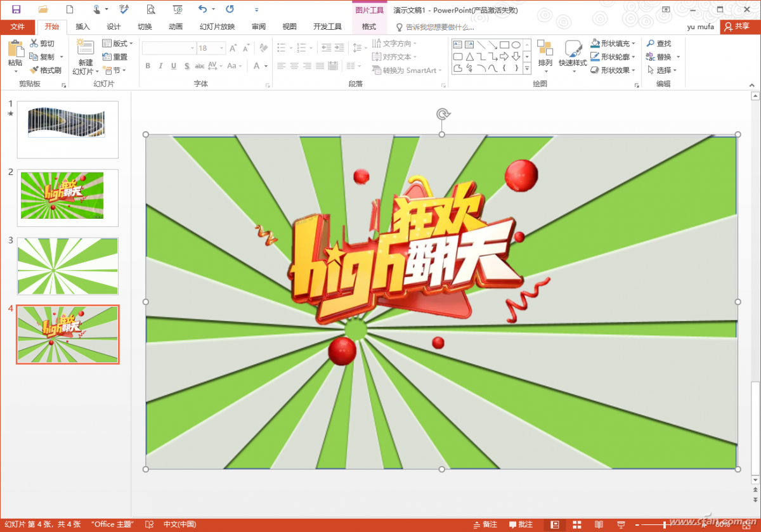
Task: Select the oval shape in the shapes gallery
Action: click(516, 44)
